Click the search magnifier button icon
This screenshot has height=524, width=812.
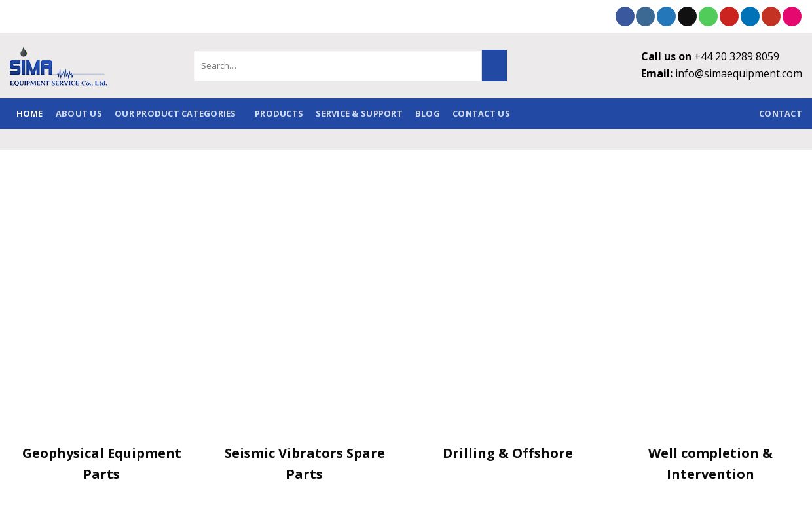coord(494,65)
